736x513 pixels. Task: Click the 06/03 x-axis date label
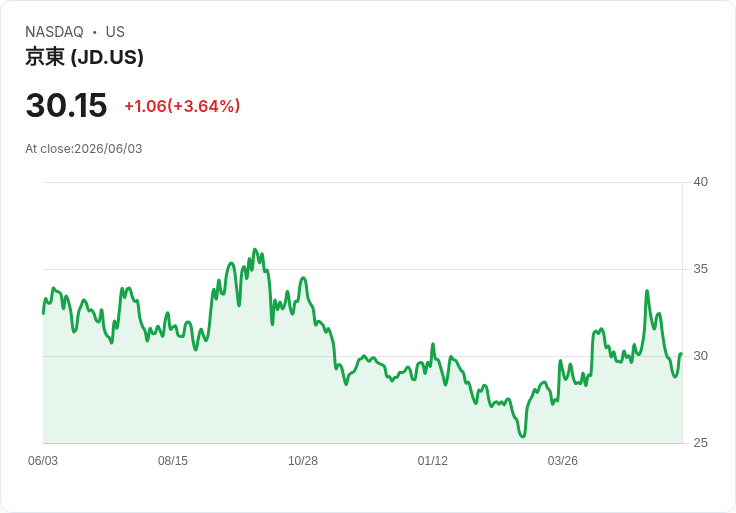point(43,461)
